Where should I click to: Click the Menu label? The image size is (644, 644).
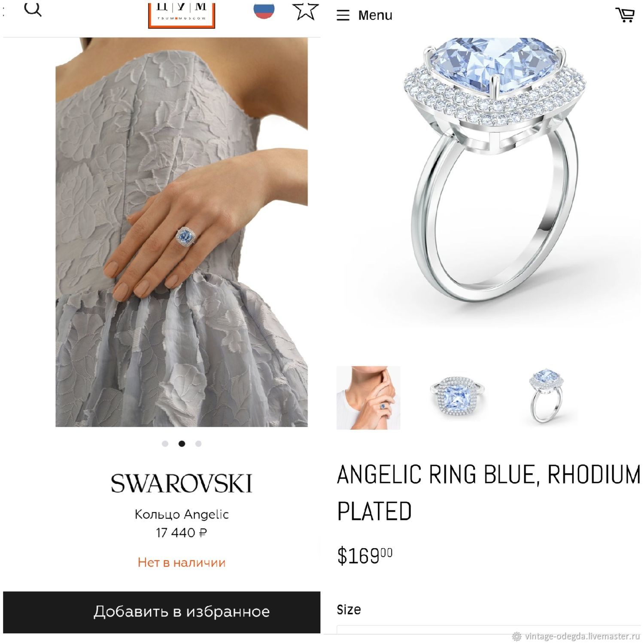(375, 15)
